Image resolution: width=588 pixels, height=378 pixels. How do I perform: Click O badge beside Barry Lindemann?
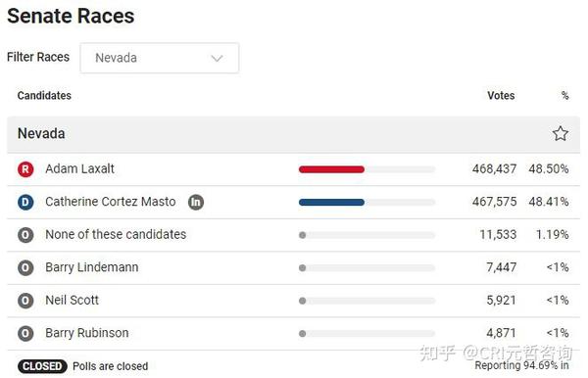[x=25, y=268]
